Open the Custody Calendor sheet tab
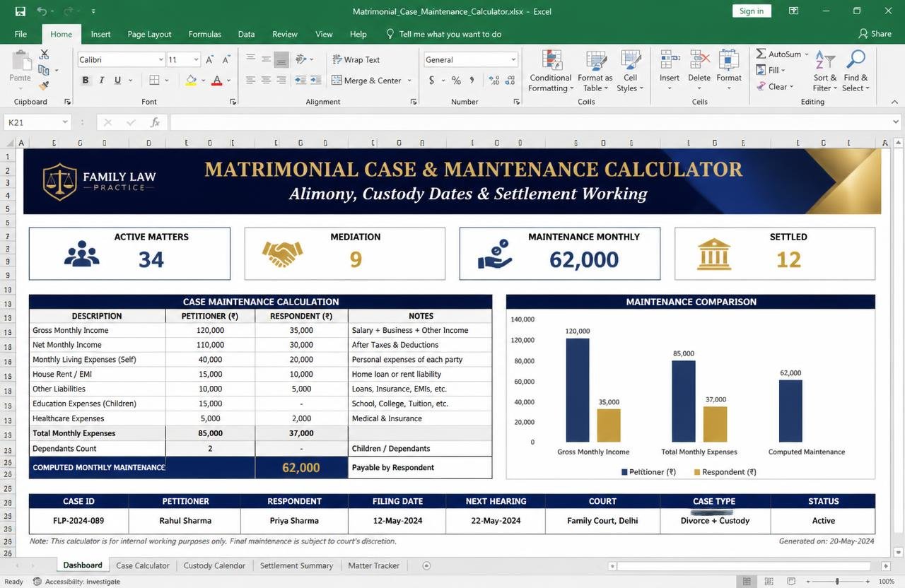905x588 pixels. point(214,565)
